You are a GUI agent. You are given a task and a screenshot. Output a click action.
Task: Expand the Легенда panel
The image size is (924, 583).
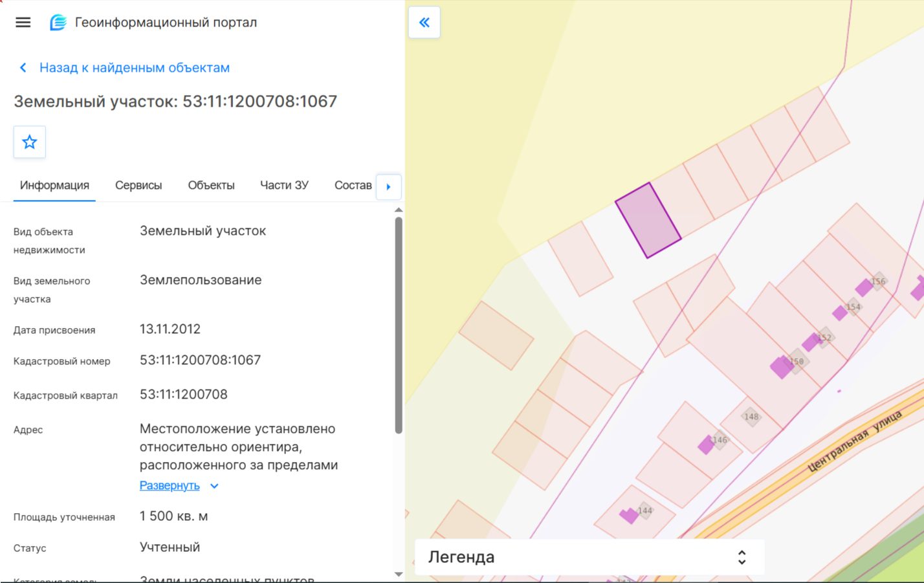pos(742,557)
